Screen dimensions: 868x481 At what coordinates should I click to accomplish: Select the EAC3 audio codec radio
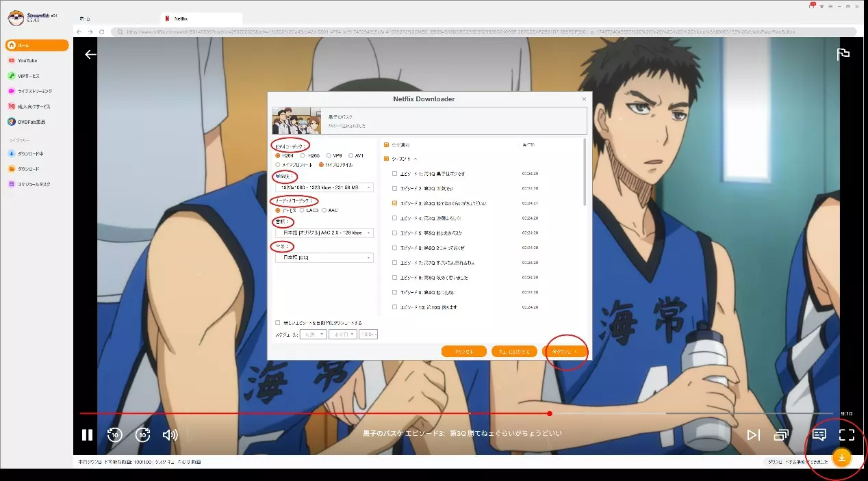(302, 210)
